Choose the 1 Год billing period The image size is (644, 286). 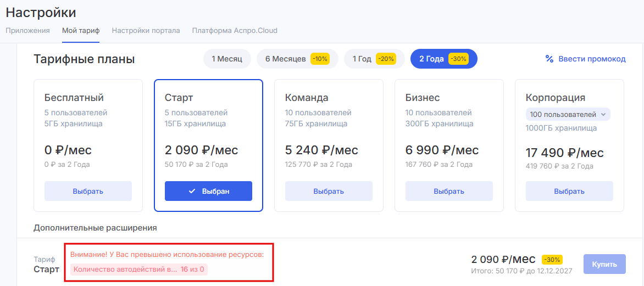tap(374, 59)
